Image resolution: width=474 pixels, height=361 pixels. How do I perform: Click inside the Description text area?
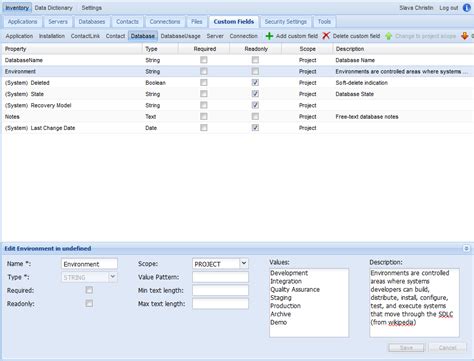click(414, 303)
